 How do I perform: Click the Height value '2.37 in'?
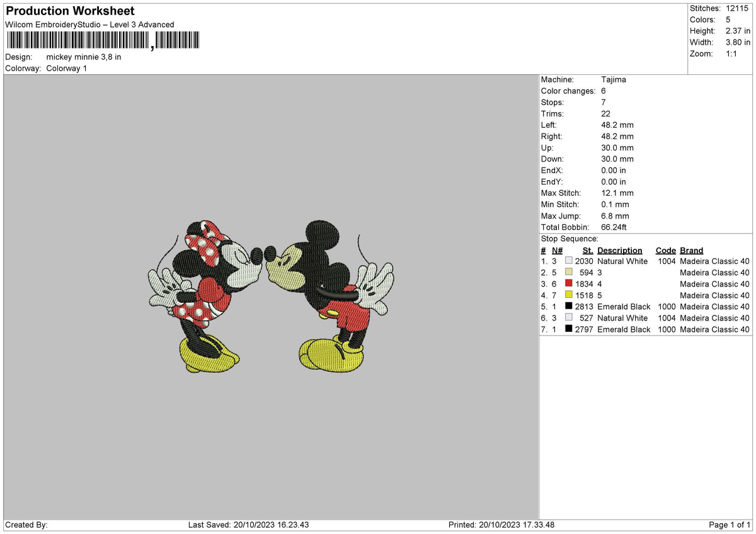coord(738,31)
